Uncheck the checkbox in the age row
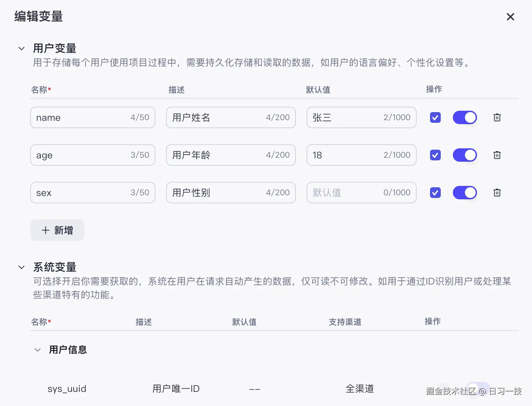The width and height of the screenshot is (532, 406). (x=435, y=155)
